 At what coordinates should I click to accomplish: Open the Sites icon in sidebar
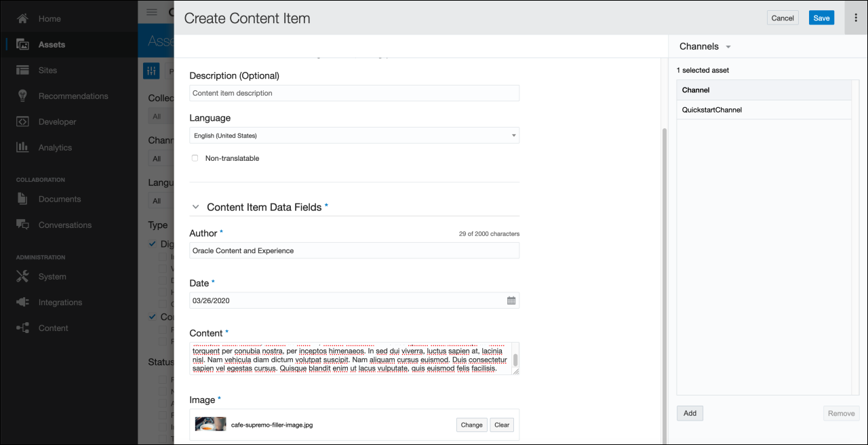22,71
